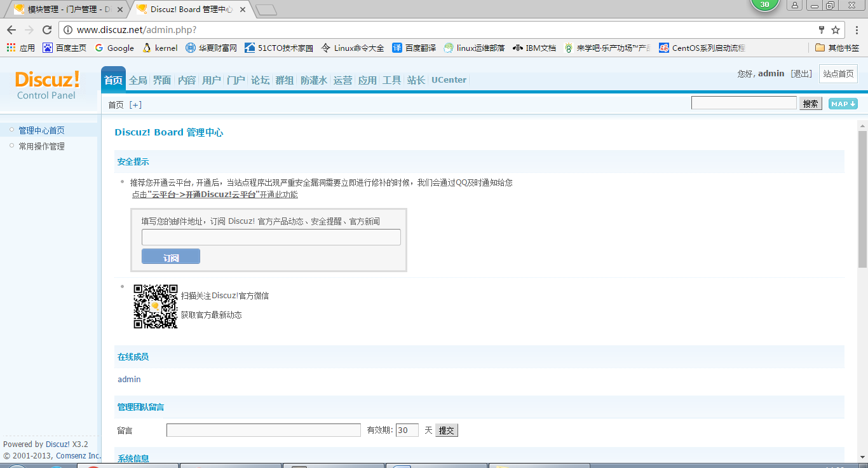Click the scrollbar down arrow
The width and height of the screenshot is (868, 468).
[862, 457]
